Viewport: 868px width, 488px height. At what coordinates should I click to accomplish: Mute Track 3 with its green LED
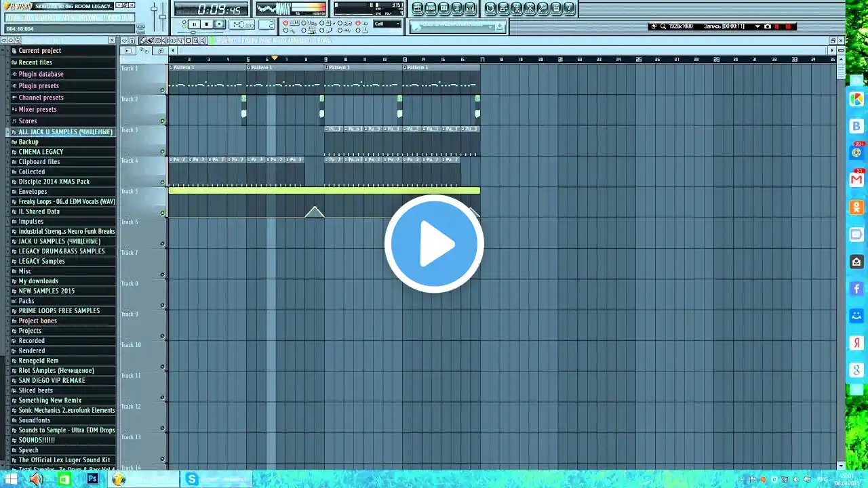tap(163, 152)
